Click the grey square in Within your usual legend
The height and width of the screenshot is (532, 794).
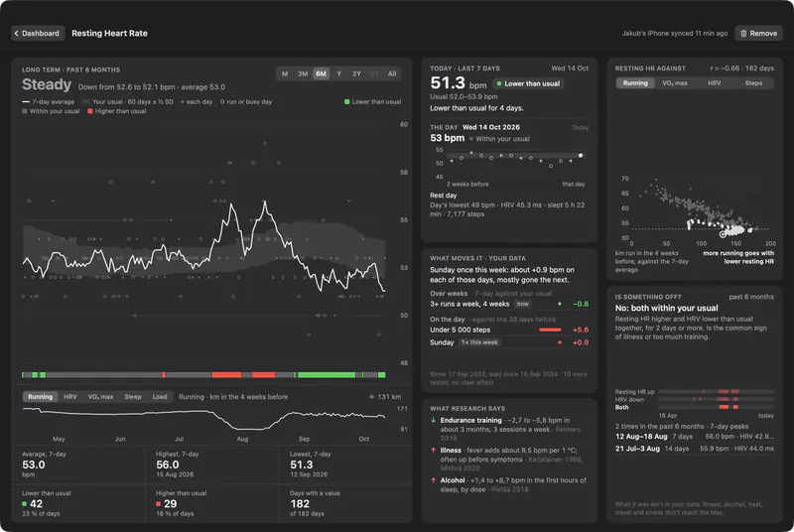(24, 111)
